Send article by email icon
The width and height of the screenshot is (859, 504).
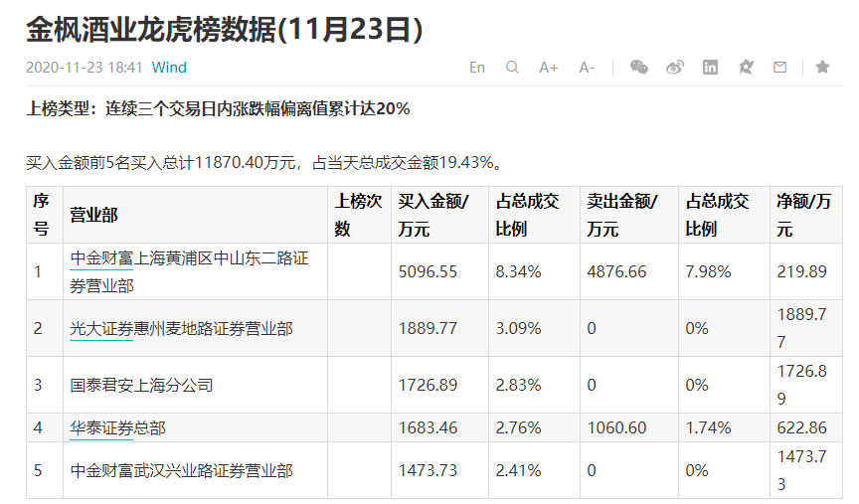[x=780, y=68]
